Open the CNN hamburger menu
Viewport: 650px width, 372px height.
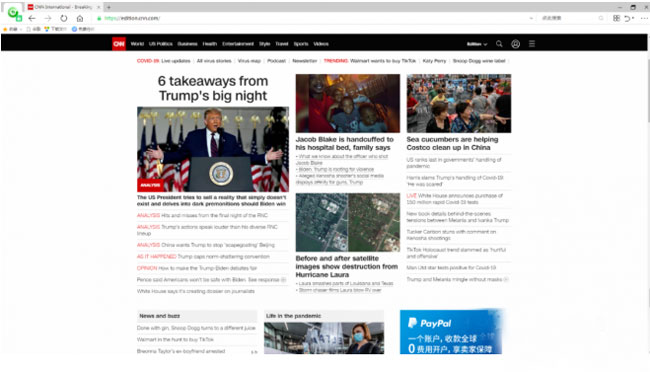click(532, 44)
